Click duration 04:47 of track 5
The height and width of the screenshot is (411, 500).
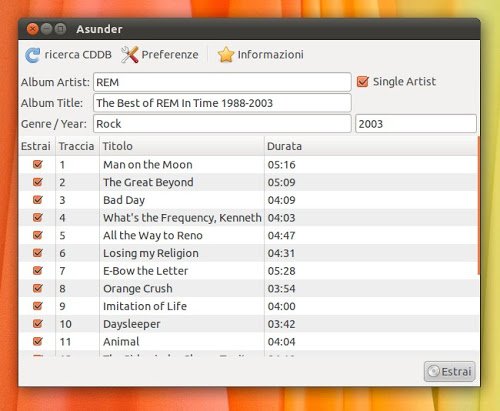(281, 235)
